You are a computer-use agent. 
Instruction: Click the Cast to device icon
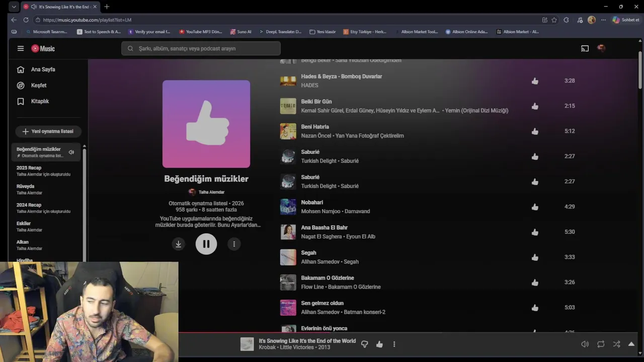pyautogui.click(x=585, y=48)
